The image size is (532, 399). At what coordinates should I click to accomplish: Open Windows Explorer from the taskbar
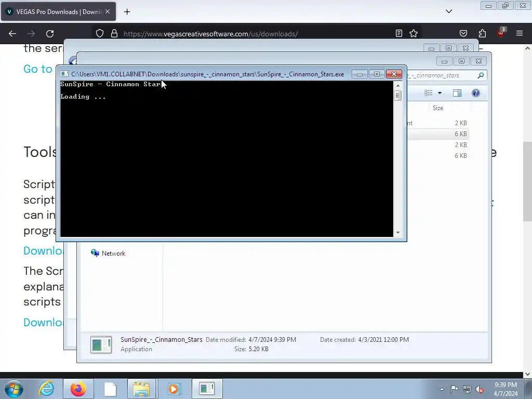(x=141, y=389)
